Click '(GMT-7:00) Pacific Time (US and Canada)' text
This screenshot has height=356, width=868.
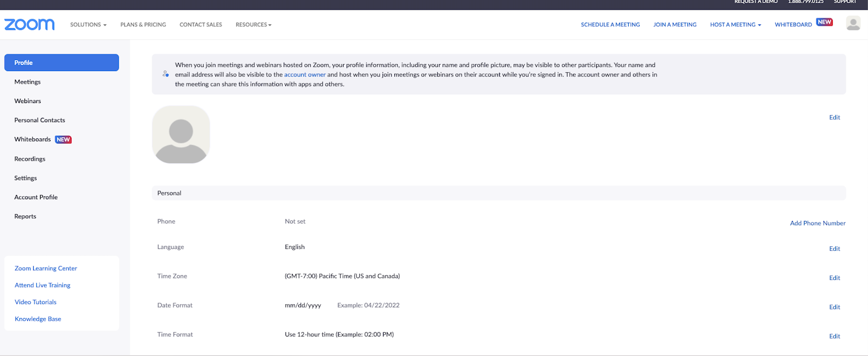(x=342, y=276)
